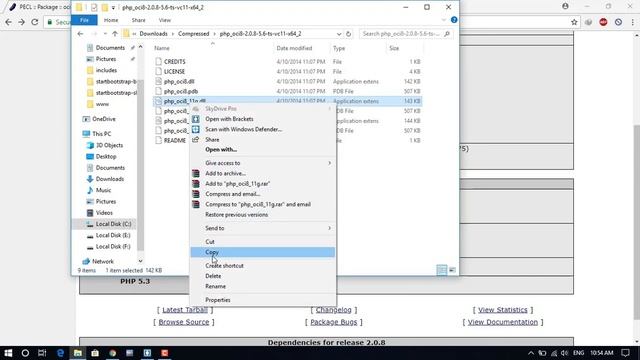The height and width of the screenshot is (360, 640).
Task: Open the includes folder in Quick access
Action: point(106,70)
